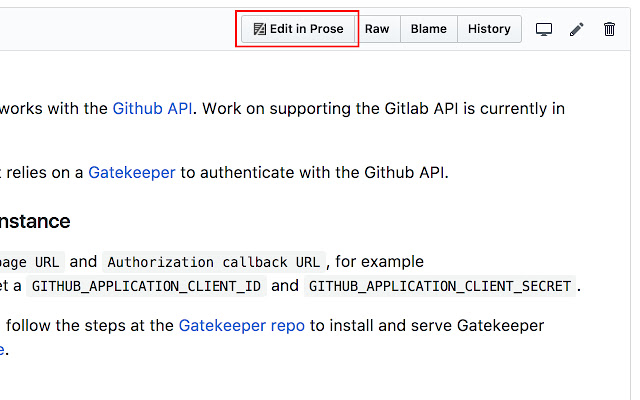640x400 pixels.
Task: Click the words 'for example'
Action: [379, 262]
